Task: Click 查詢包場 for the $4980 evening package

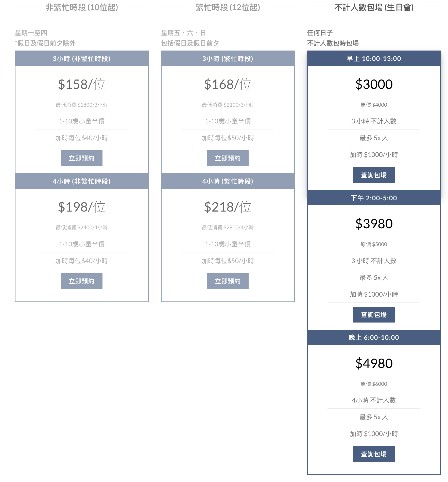Action: (374, 454)
